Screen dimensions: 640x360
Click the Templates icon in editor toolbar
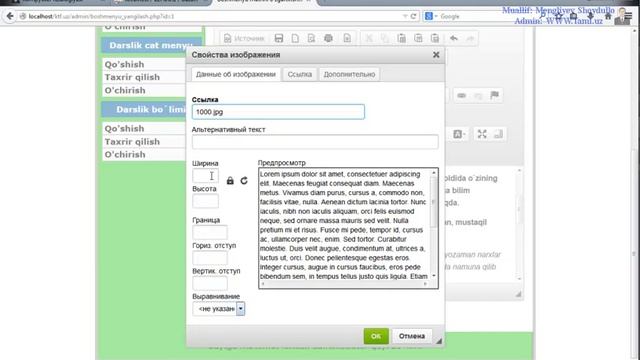click(x=347, y=38)
